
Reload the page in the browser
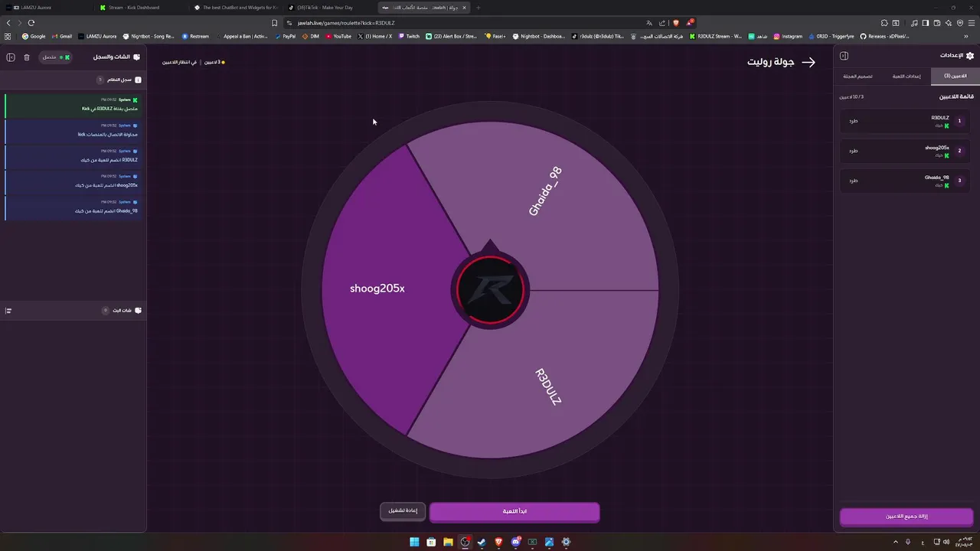pos(31,23)
